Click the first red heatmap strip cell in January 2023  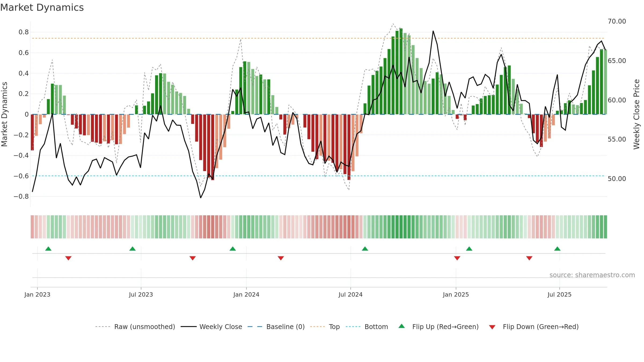point(32,227)
